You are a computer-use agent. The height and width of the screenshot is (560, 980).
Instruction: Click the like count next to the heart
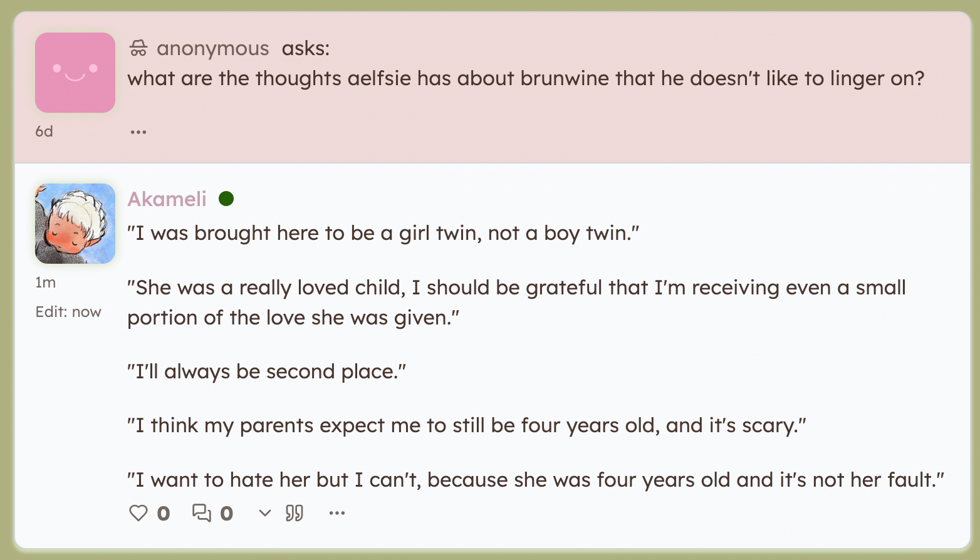pyautogui.click(x=164, y=514)
